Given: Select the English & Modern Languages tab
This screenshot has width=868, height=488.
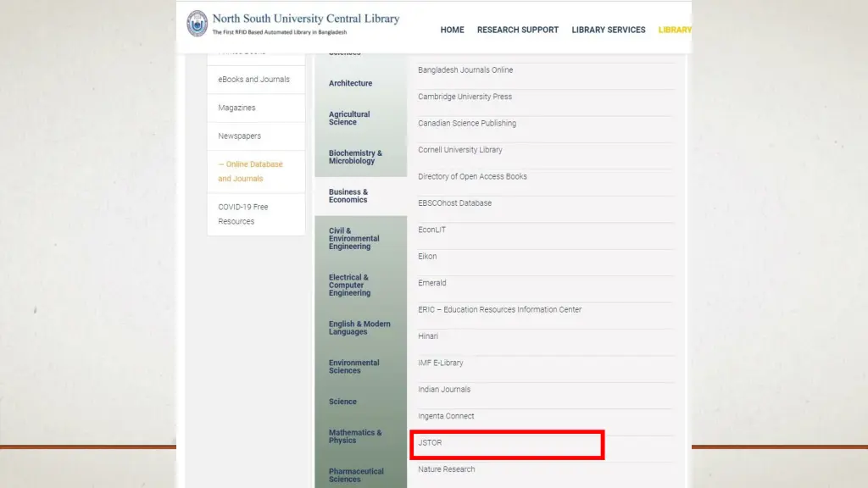Looking at the screenshot, I should point(361,328).
